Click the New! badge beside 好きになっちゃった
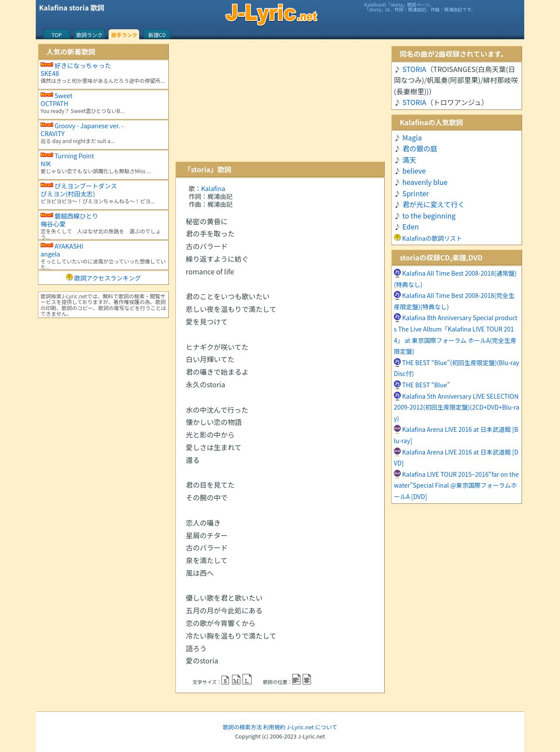 47,65
